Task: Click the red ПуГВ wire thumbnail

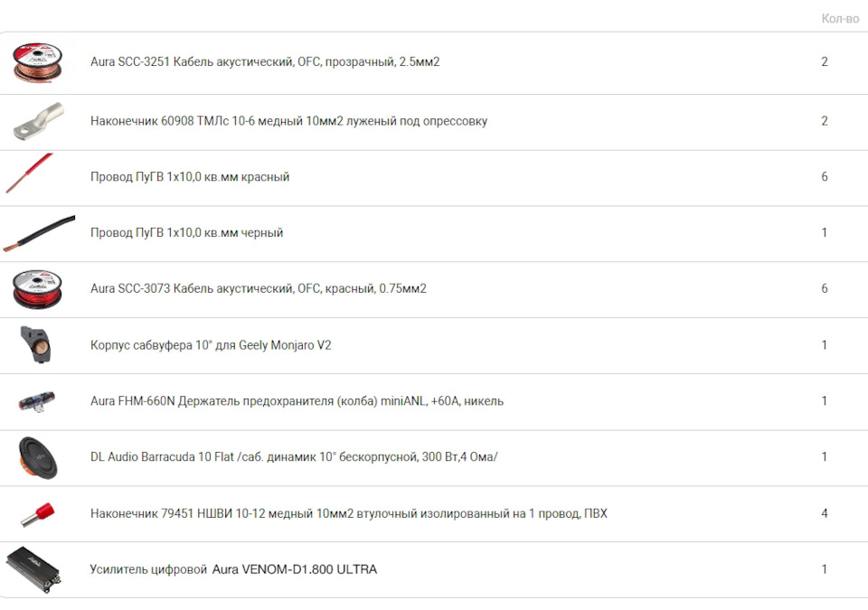Action: tap(30, 174)
